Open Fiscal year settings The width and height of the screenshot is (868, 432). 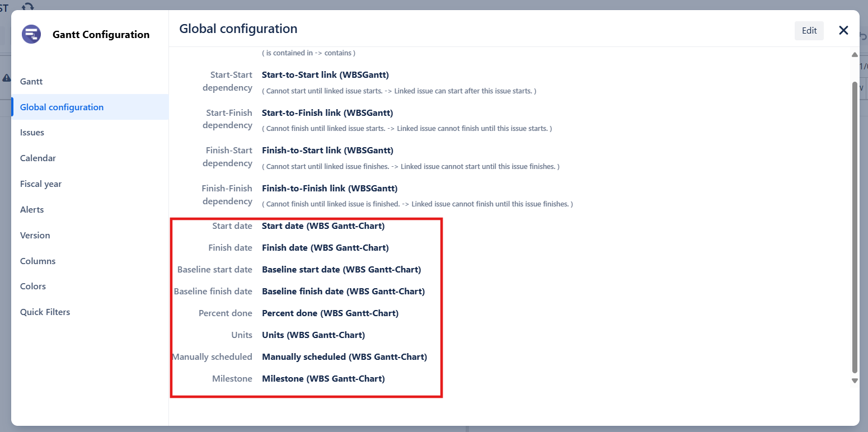(x=41, y=184)
